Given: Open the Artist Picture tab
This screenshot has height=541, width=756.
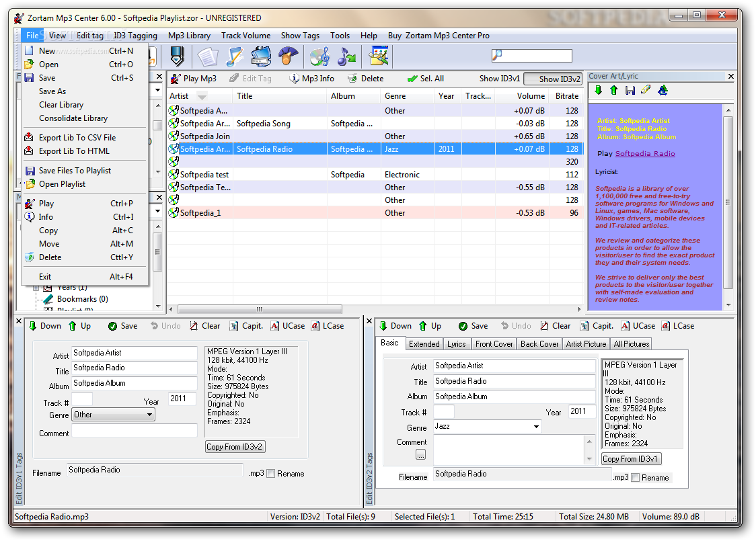Looking at the screenshot, I should tap(586, 344).
